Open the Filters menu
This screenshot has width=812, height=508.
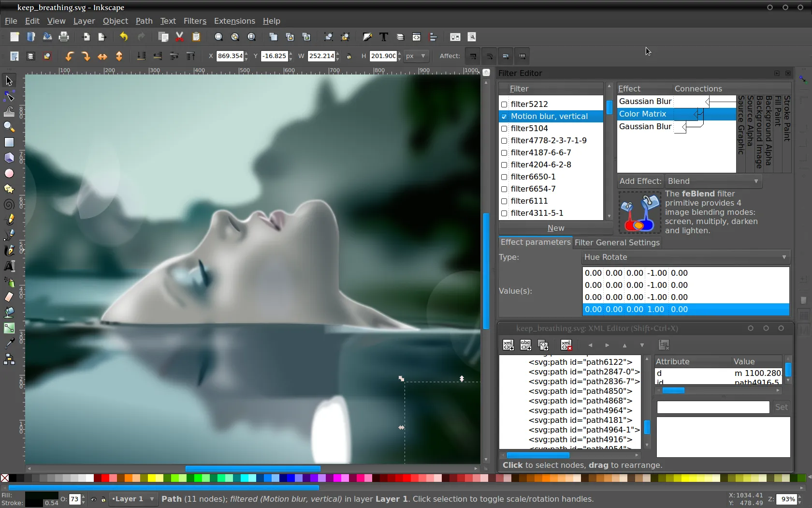[195, 21]
